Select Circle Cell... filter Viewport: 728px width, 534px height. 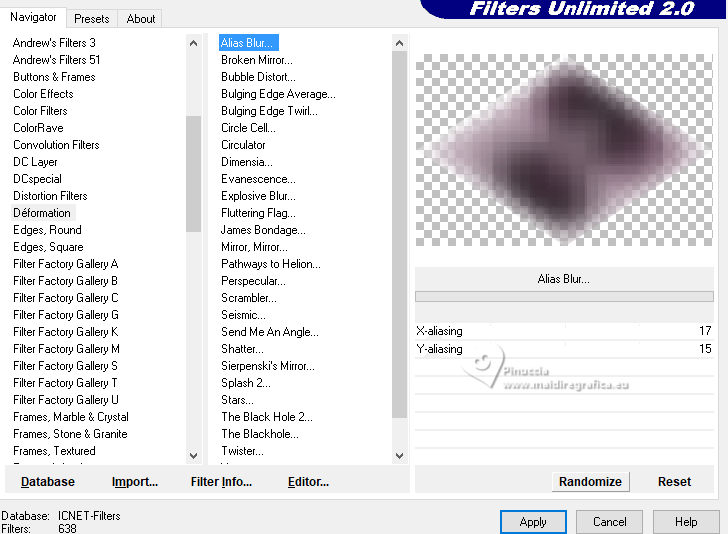(x=248, y=128)
